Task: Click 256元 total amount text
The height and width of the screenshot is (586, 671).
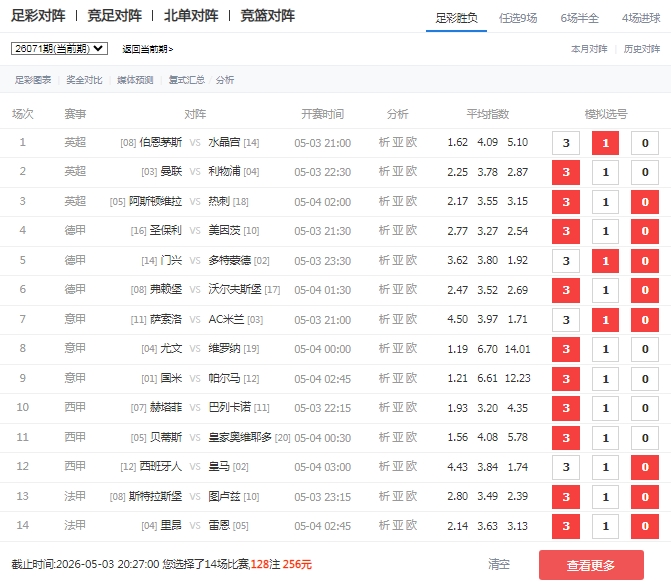Action: (297, 564)
